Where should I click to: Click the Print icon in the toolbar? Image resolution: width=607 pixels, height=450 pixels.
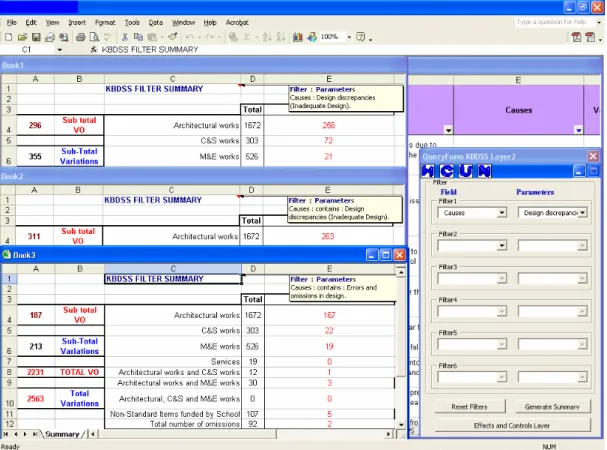tap(81, 37)
